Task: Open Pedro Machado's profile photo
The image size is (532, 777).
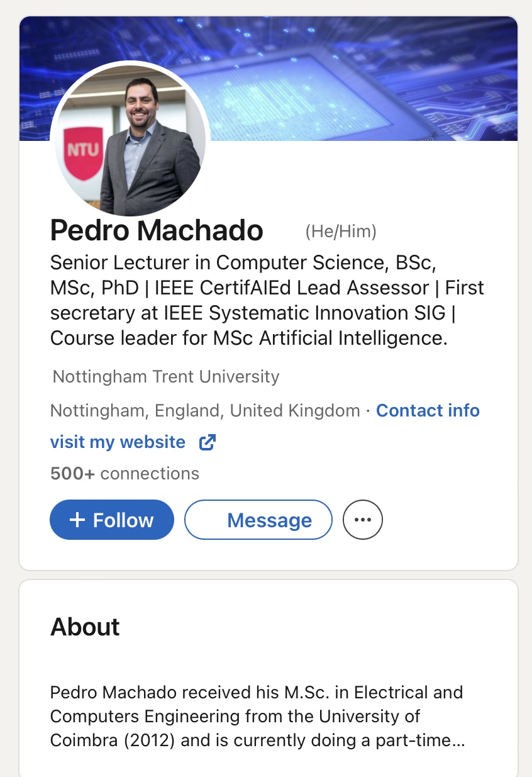Action: pos(130,139)
